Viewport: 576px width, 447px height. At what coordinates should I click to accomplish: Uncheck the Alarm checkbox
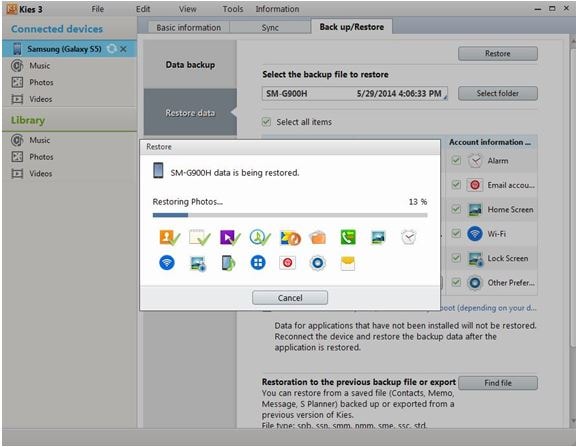pos(456,161)
